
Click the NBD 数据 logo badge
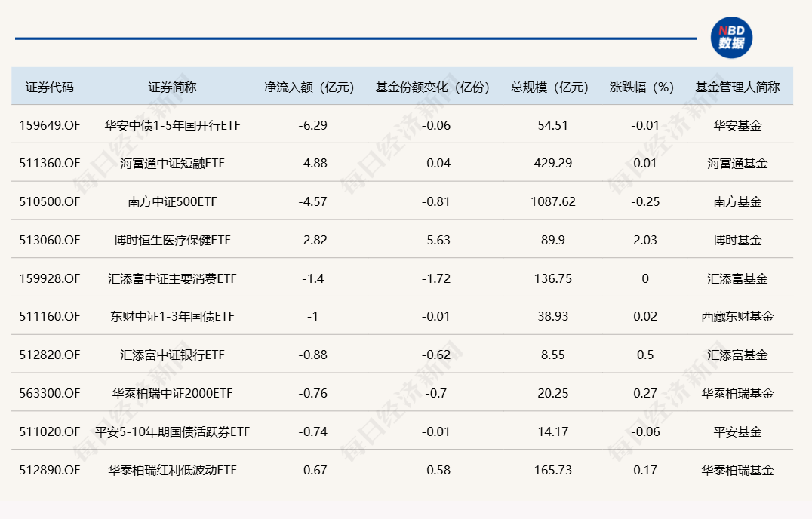pyautogui.click(x=731, y=38)
